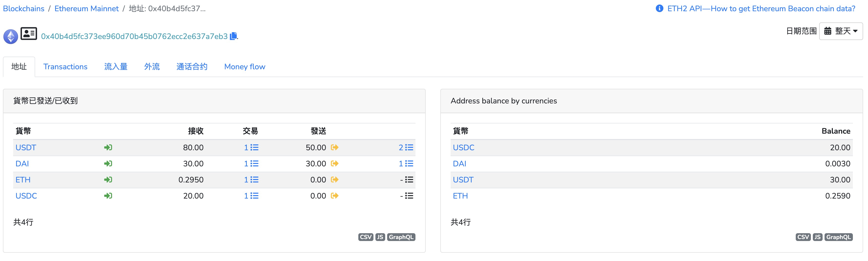Open the Money flow tab
This screenshot has width=868, height=261.
tap(244, 66)
